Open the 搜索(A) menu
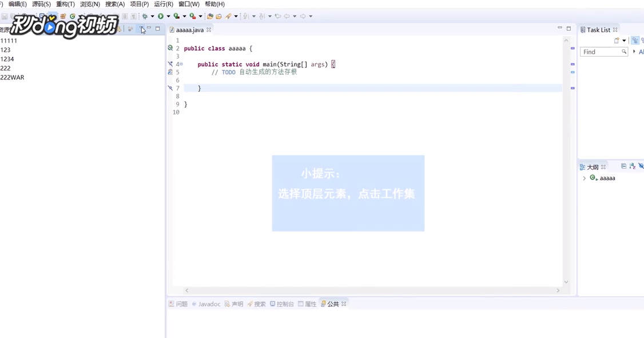Screen dimensions: 644x338 tap(115, 4)
